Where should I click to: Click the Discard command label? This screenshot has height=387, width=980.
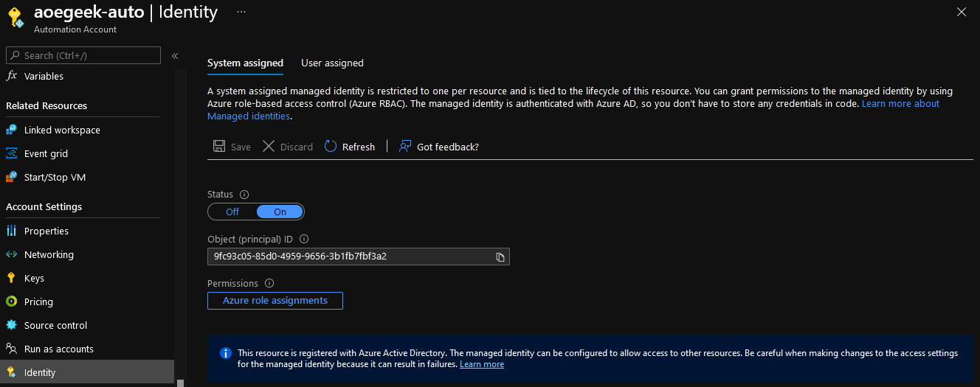(x=297, y=147)
